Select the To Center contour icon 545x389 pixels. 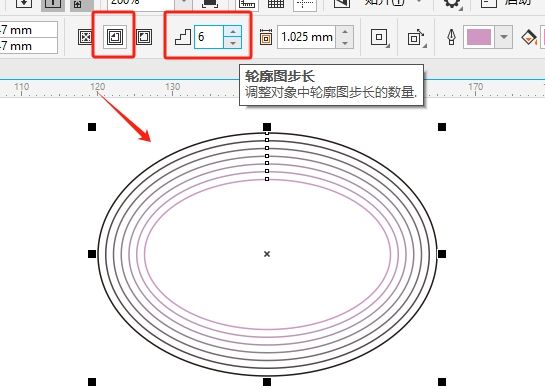point(85,37)
